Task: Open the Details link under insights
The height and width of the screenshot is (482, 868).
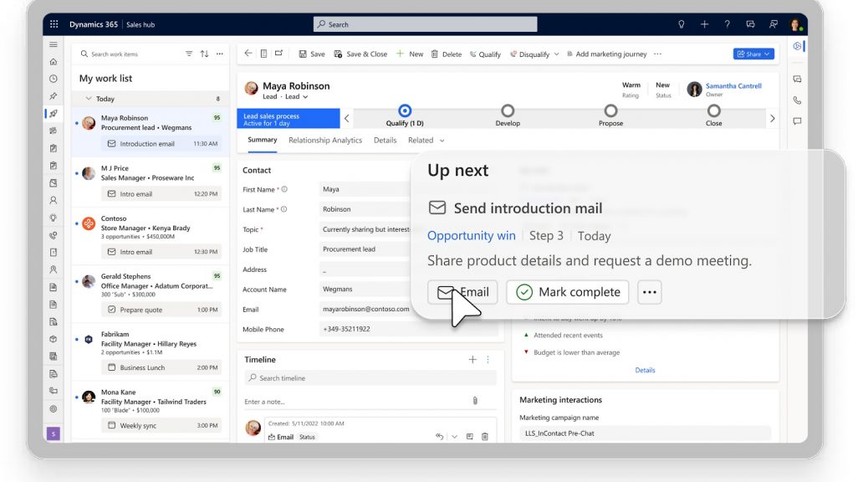Action: point(645,370)
